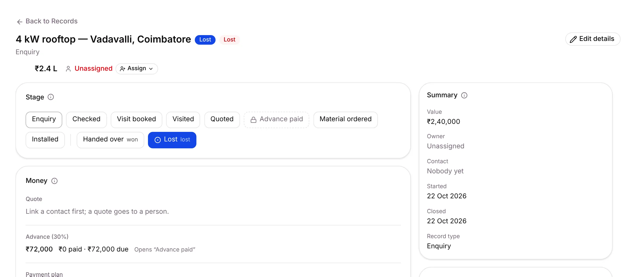Click the Payment plan label
Viewport: 644px width, 277px height.
tap(44, 274)
